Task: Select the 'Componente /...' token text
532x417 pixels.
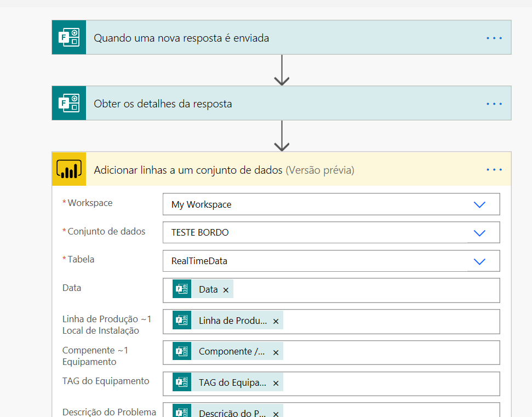Action: point(232,351)
